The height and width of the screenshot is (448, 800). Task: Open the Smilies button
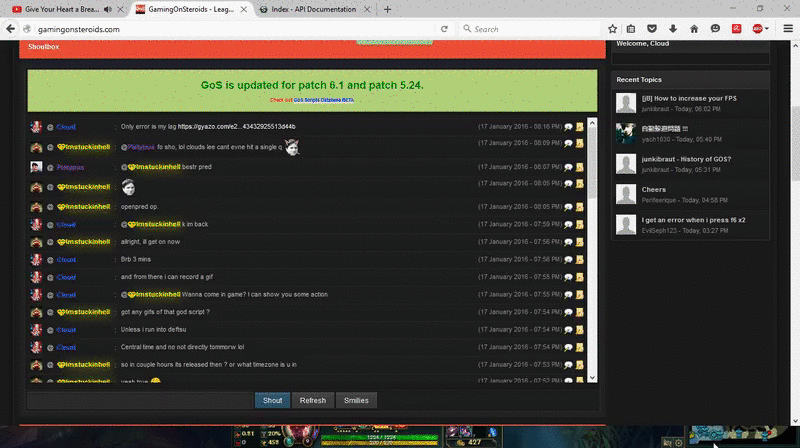[356, 401]
